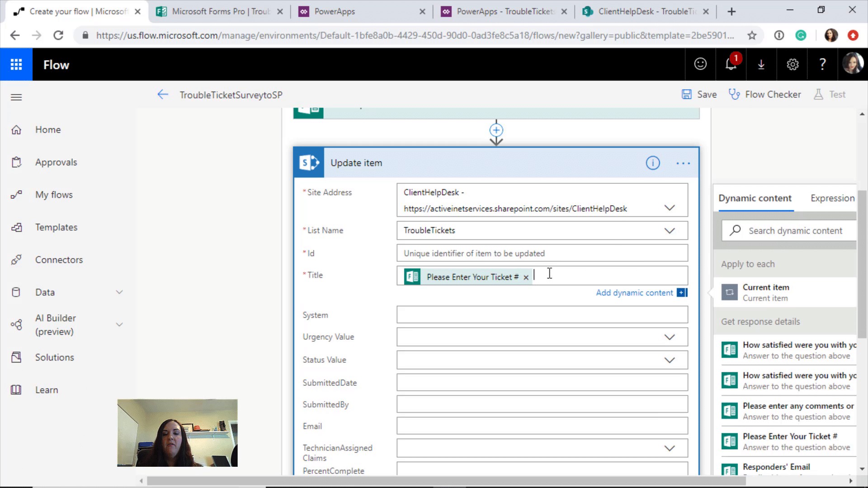
Task: Click the Save button
Action: [x=699, y=94]
